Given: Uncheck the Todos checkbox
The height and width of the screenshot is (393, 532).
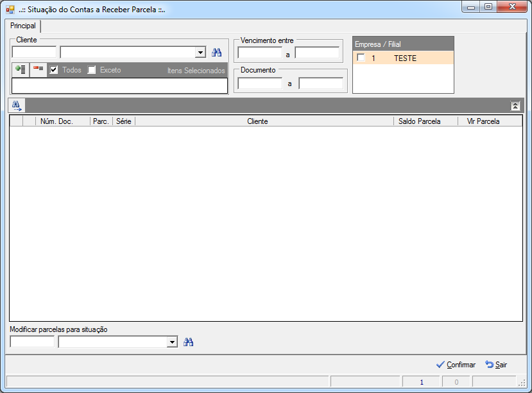Looking at the screenshot, I should (54, 70).
